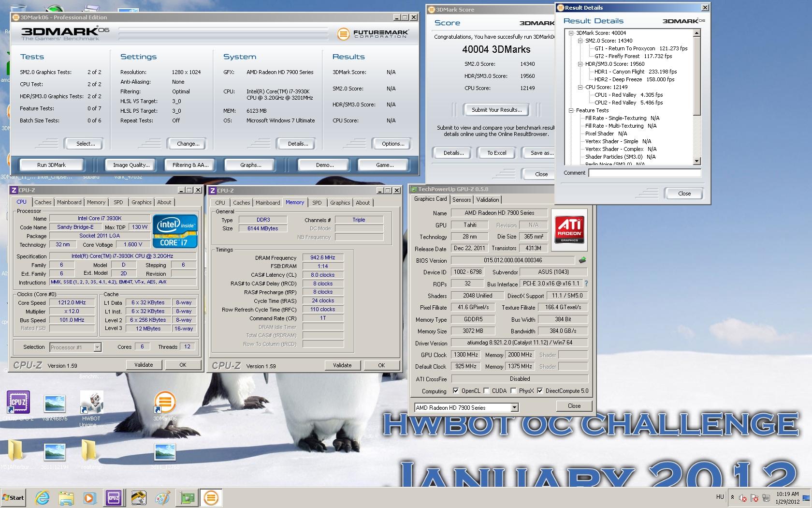
Task: Switch to Validation tab in GPU-Z
Action: pos(488,200)
